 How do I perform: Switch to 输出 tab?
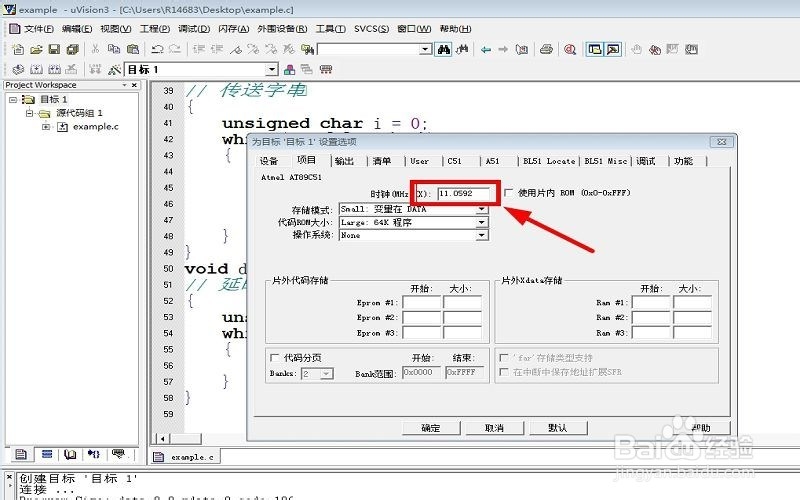pyautogui.click(x=344, y=161)
